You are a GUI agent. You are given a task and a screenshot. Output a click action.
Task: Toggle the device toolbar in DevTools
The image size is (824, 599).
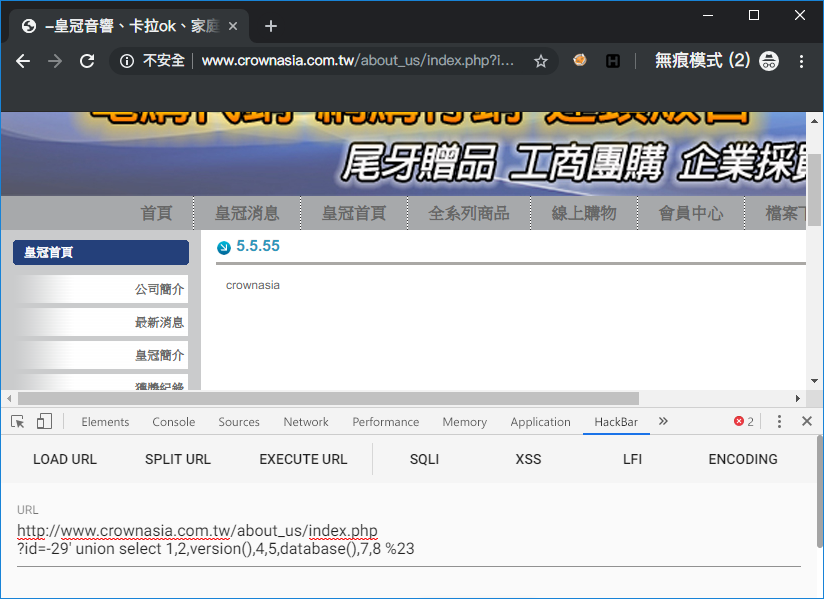[x=44, y=421]
